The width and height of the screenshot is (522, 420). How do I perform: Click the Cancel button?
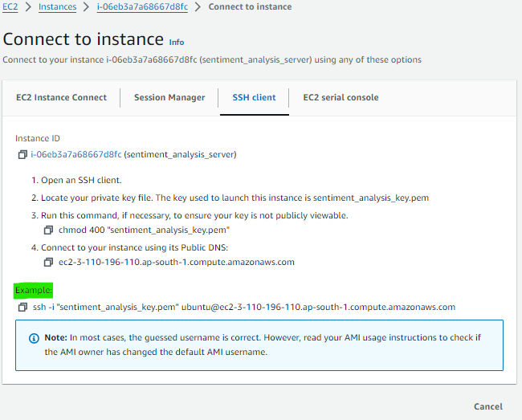coord(488,406)
